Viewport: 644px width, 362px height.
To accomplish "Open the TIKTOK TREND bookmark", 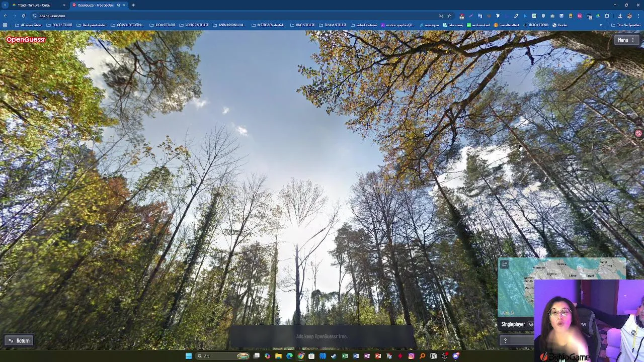I will [x=536, y=25].
